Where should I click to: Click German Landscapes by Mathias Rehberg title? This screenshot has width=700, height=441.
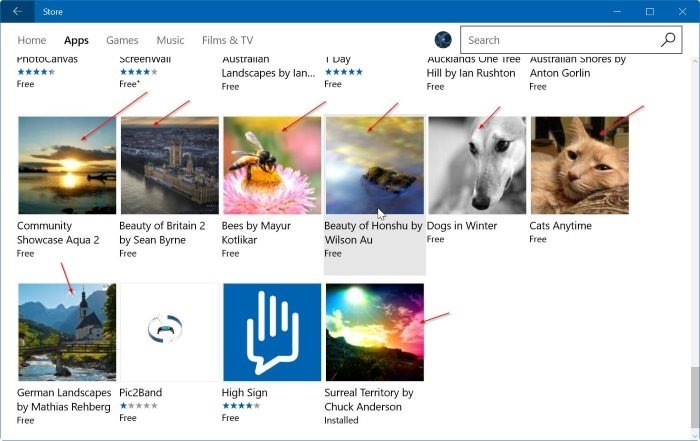[64, 400]
